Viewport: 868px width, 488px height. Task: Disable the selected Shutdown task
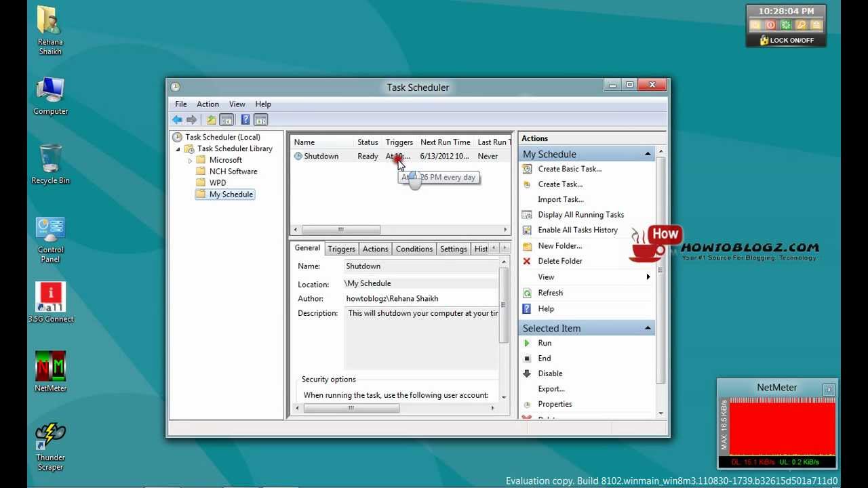pos(550,373)
